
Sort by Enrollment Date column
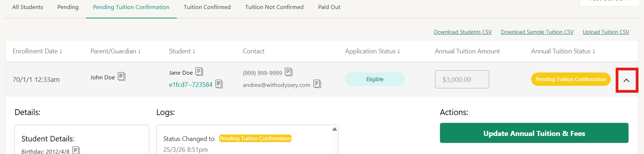(x=38, y=51)
